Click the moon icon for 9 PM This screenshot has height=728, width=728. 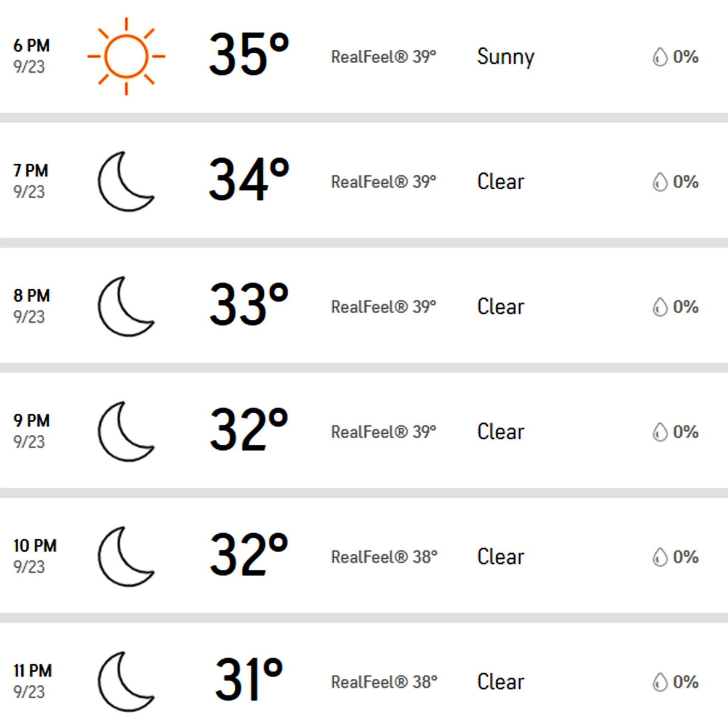coord(126,431)
